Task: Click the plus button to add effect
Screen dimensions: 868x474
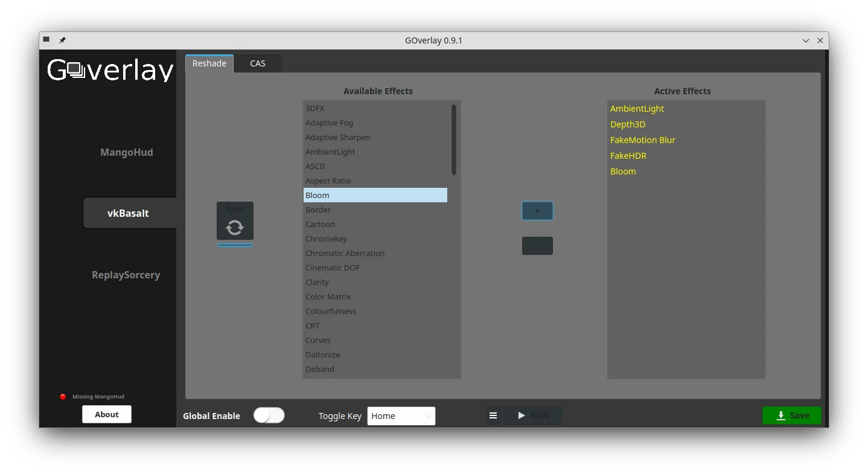Action: tap(537, 211)
